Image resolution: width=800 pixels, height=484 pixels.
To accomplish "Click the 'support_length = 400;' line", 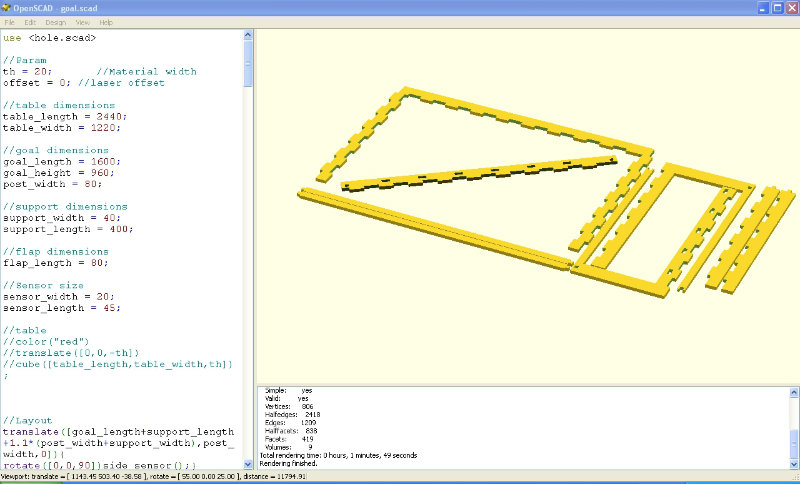I will click(x=68, y=229).
